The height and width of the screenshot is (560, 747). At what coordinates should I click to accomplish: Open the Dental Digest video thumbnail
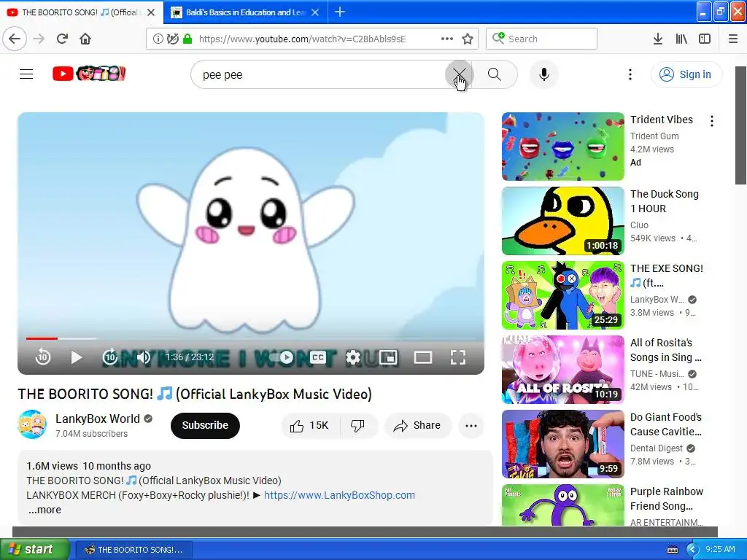click(562, 444)
